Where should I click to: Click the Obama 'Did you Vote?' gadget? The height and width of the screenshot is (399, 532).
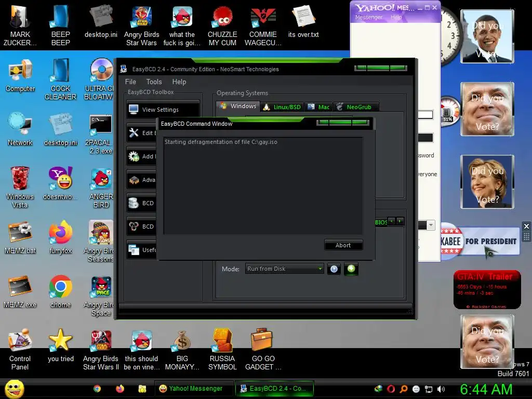click(487, 36)
